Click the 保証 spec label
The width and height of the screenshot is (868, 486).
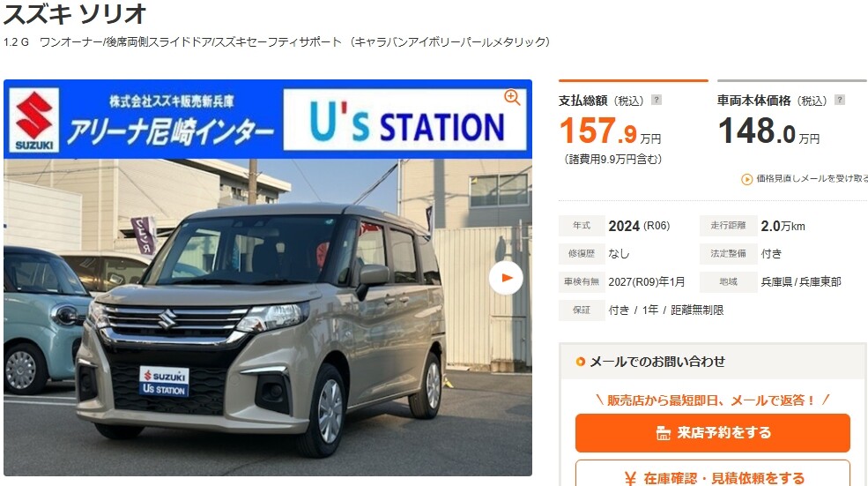pyautogui.click(x=582, y=310)
